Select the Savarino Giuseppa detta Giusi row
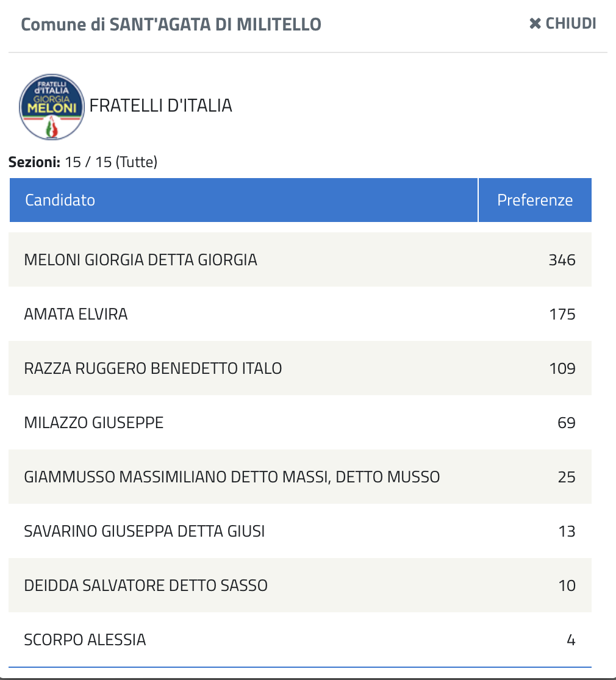The image size is (616, 680). tap(144, 531)
